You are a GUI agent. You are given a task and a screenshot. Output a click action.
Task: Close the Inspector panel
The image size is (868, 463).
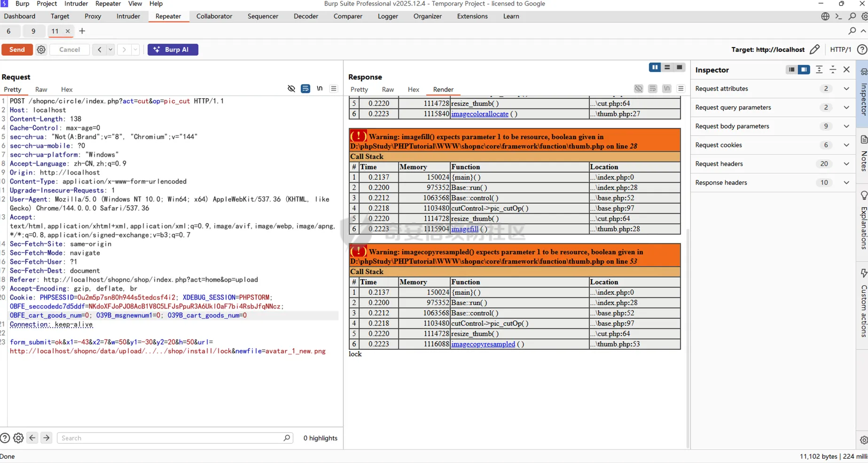click(846, 70)
